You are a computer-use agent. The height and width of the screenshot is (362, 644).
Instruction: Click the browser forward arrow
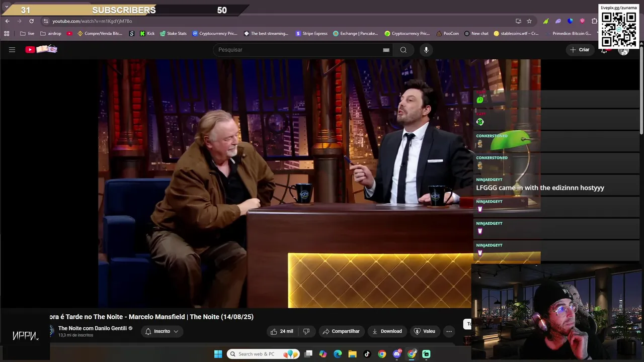pos(19,21)
